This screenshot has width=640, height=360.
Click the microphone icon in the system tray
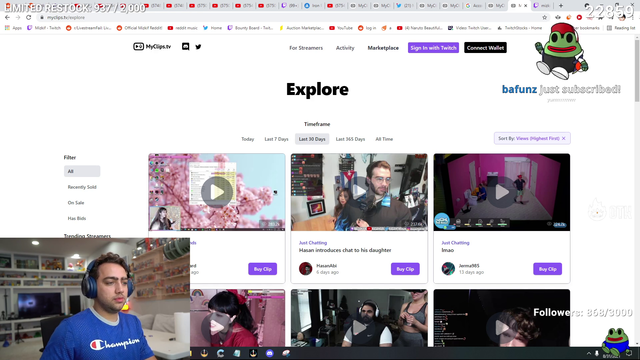tap(597, 353)
